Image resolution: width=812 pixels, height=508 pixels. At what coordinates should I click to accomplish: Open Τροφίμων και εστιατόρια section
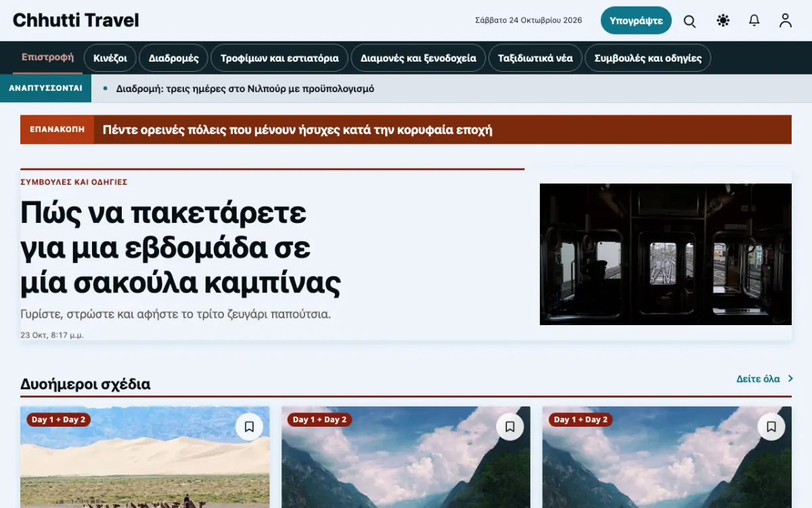tap(279, 58)
